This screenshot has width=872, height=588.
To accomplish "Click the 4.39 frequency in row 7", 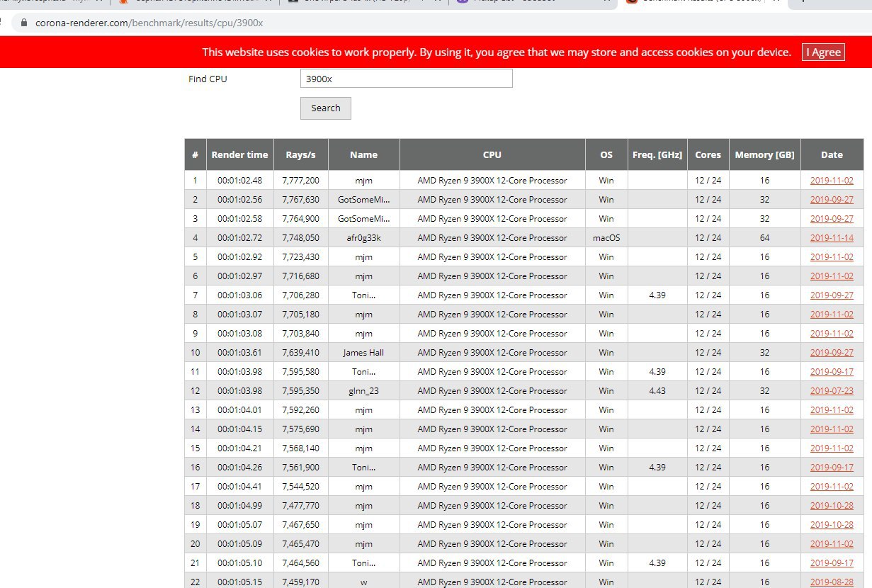I will (657, 295).
